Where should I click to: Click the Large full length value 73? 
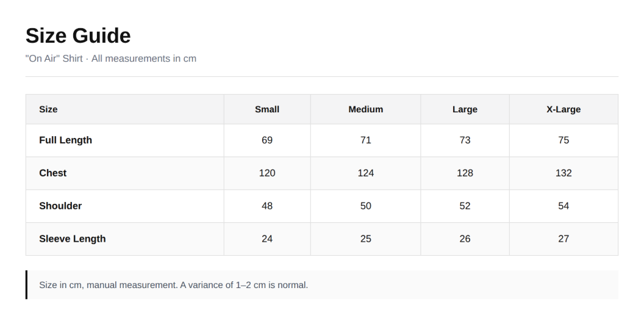pos(465,140)
